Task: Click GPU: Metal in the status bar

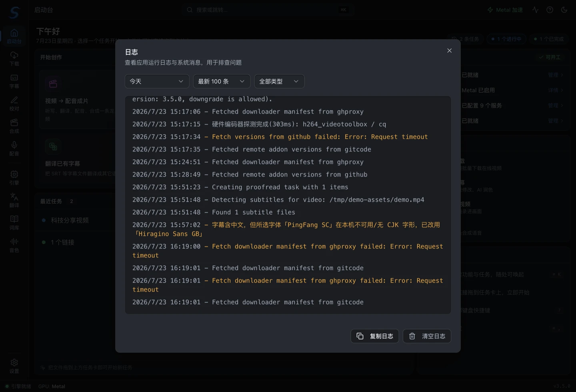Action: point(52,386)
